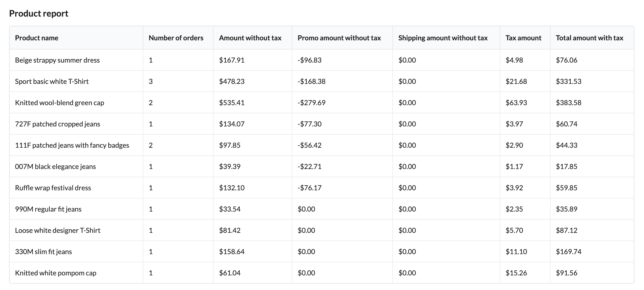The image size is (644, 290).
Task: Click the -$56.42 promo amount
Action: [x=309, y=145]
